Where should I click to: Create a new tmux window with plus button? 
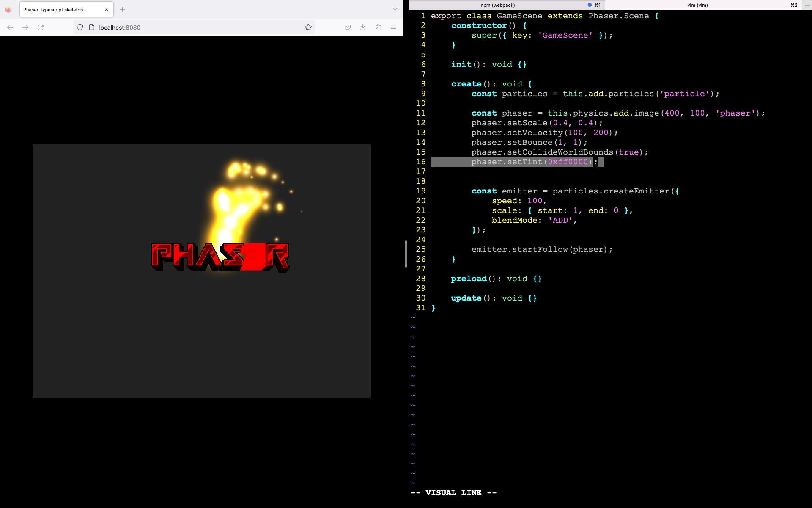[x=808, y=5]
